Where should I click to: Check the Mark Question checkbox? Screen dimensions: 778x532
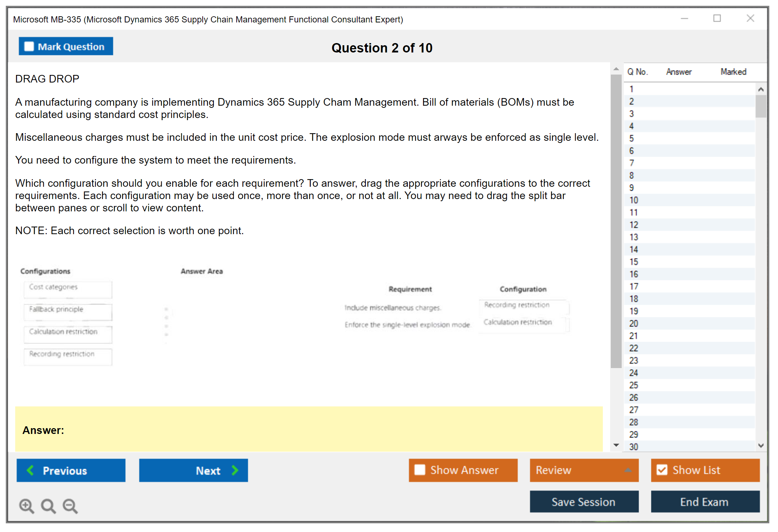coord(29,46)
